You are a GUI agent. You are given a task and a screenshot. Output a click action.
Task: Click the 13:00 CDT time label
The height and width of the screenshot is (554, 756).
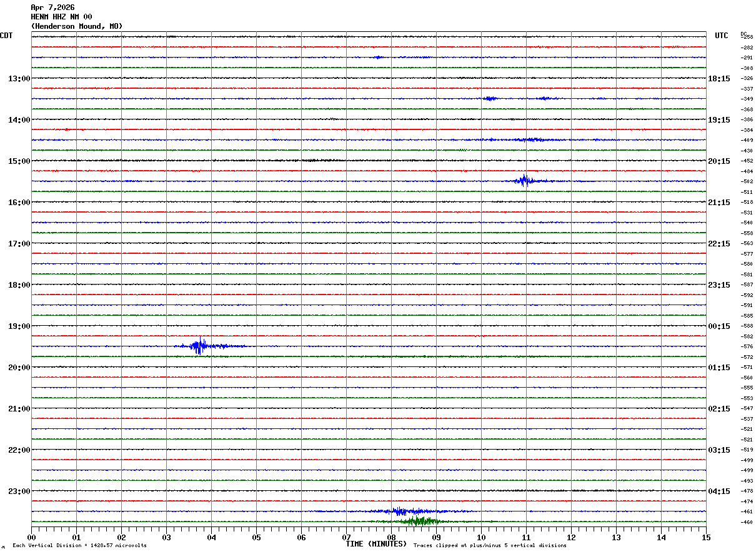(19, 78)
